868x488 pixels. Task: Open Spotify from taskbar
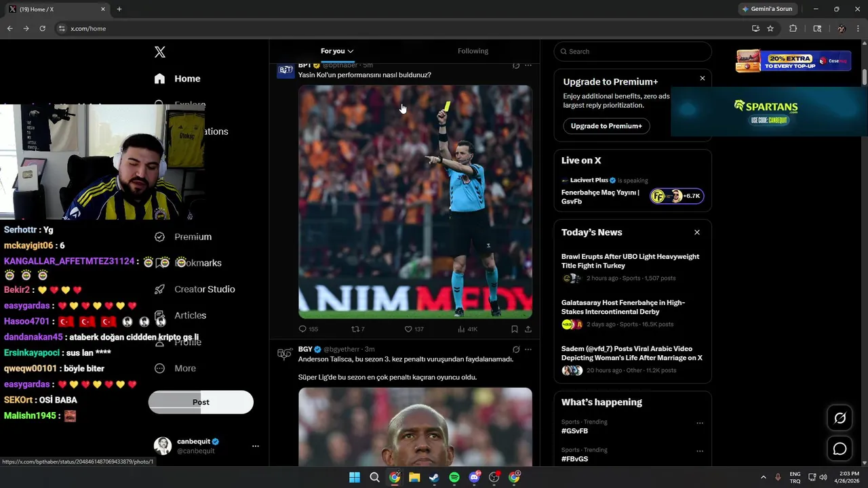coord(454,477)
